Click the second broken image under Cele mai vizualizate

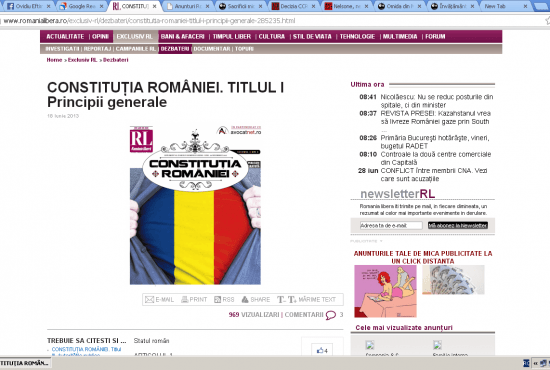coord(437,345)
